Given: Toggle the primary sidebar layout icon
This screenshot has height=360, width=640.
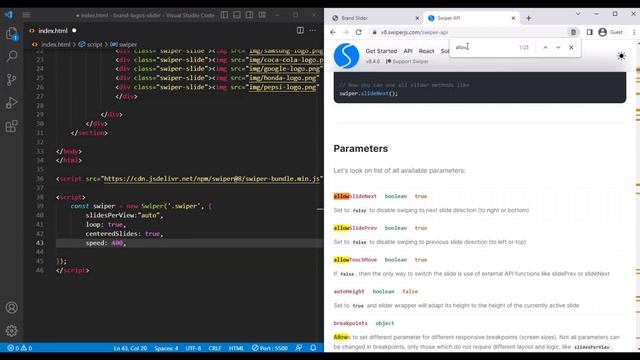Looking at the screenshot, I should 224,15.
